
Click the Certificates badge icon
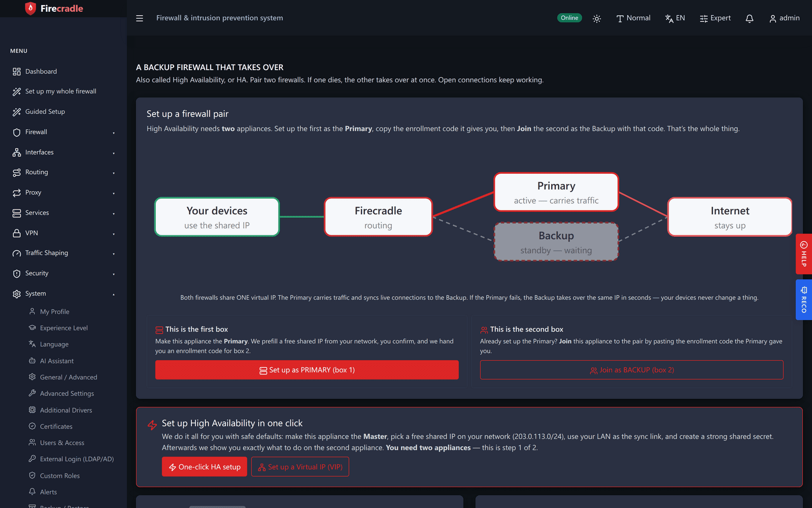32,426
